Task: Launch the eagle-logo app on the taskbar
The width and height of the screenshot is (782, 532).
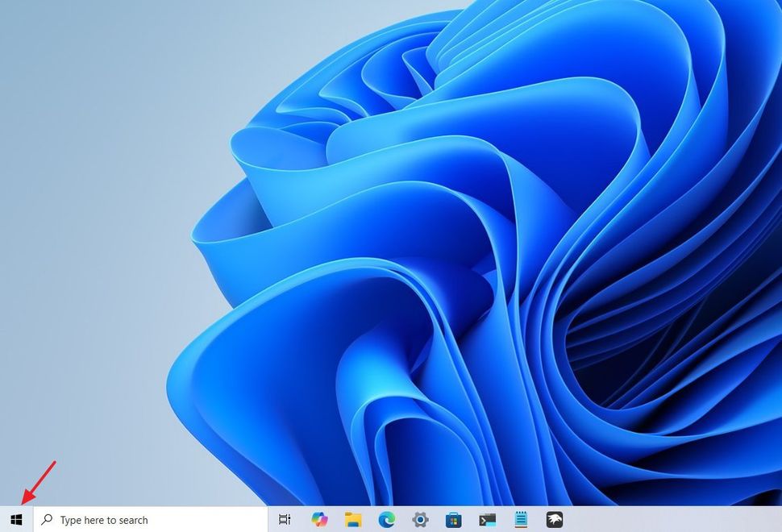Action: coord(555,520)
